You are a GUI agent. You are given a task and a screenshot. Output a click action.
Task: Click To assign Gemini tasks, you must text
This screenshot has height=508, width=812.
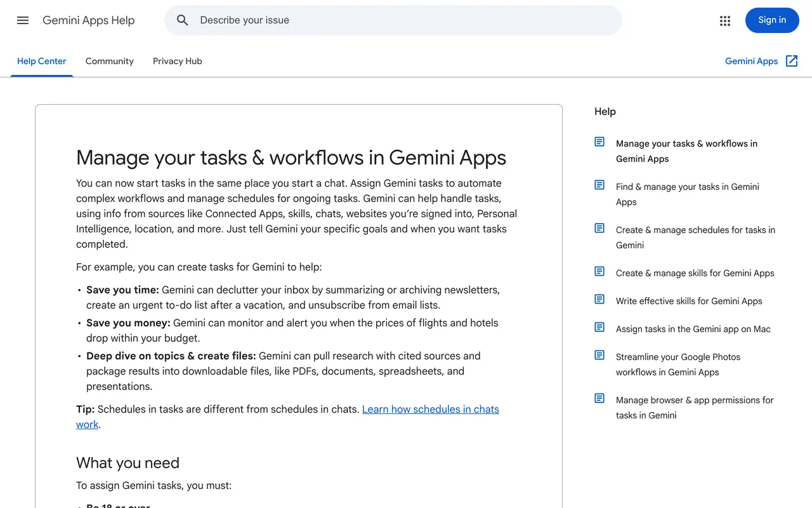pyautogui.click(x=154, y=485)
